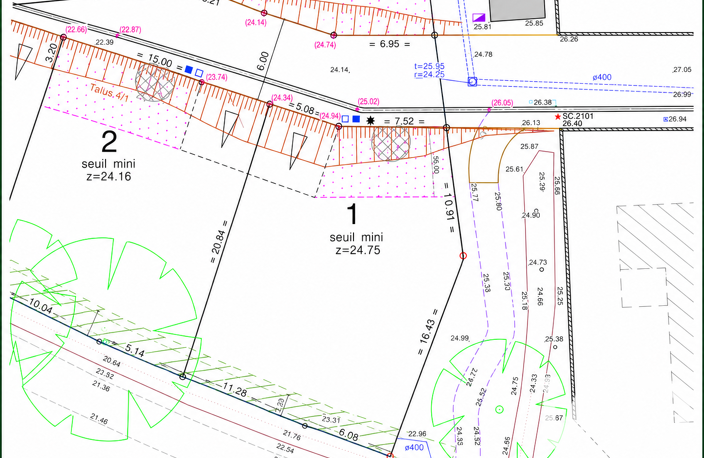Select the 6.08 length label

[x=348, y=434]
